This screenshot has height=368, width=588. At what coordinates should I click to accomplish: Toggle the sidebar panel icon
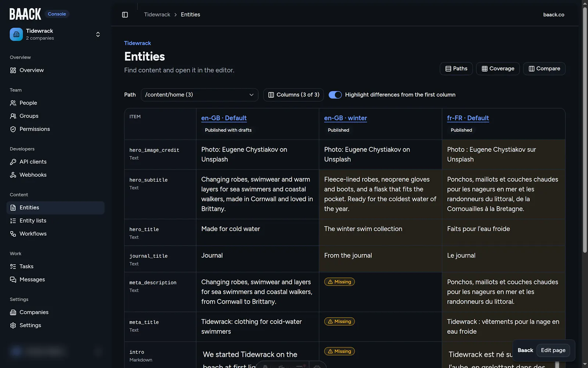[x=125, y=15]
